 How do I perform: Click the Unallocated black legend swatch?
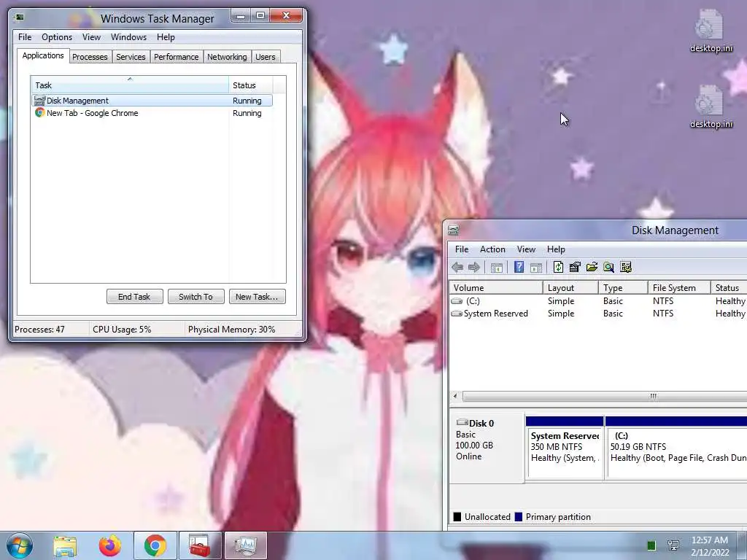pos(457,517)
